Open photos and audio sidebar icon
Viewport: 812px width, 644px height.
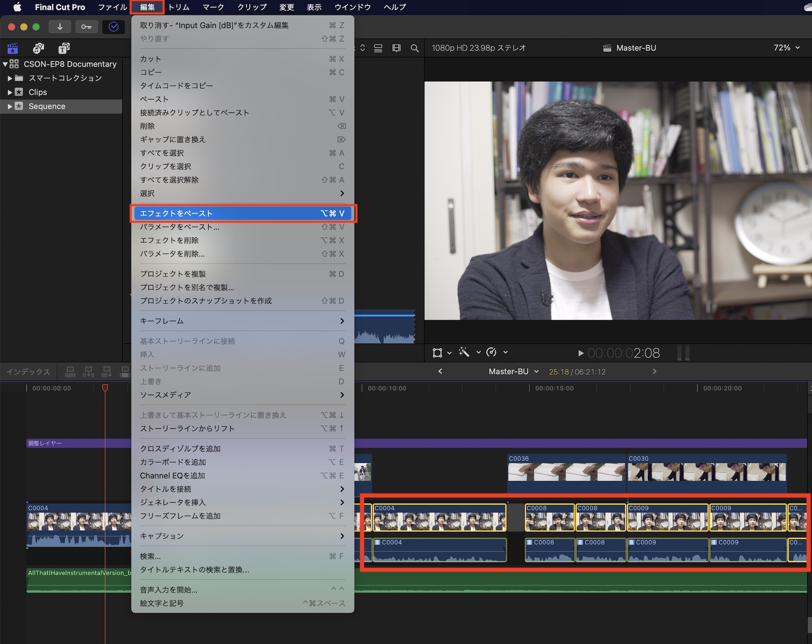tap(39, 48)
